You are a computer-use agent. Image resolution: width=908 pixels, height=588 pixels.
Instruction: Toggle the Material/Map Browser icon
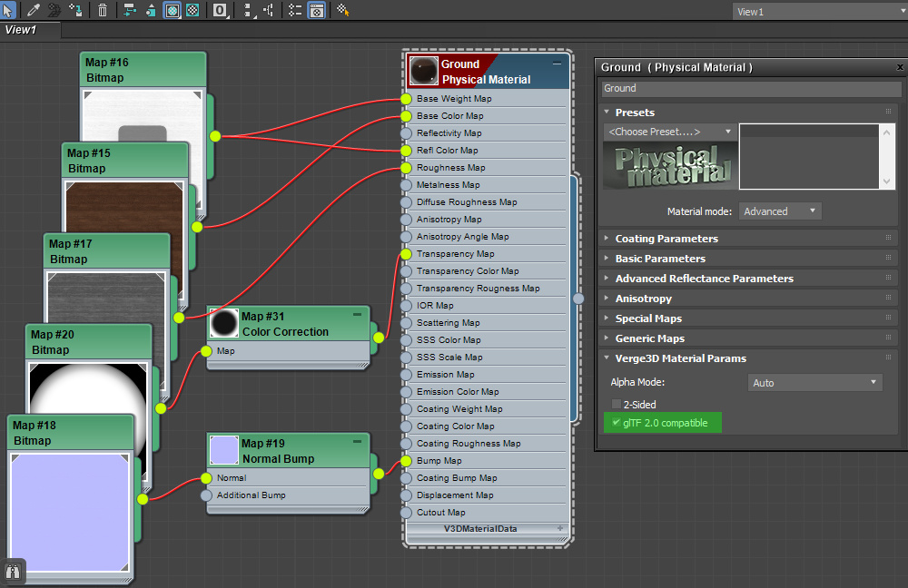pos(295,10)
